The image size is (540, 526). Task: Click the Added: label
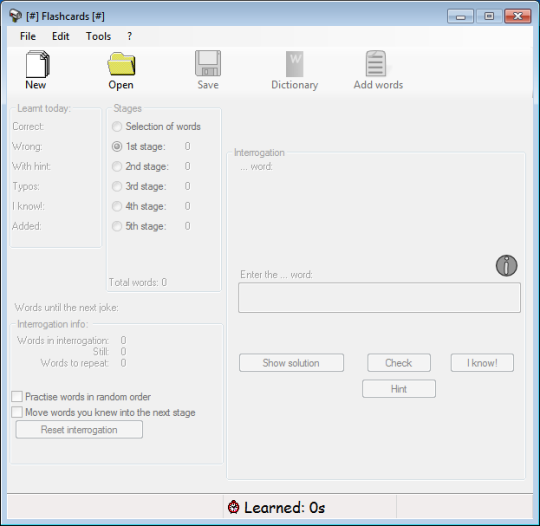click(x=27, y=226)
